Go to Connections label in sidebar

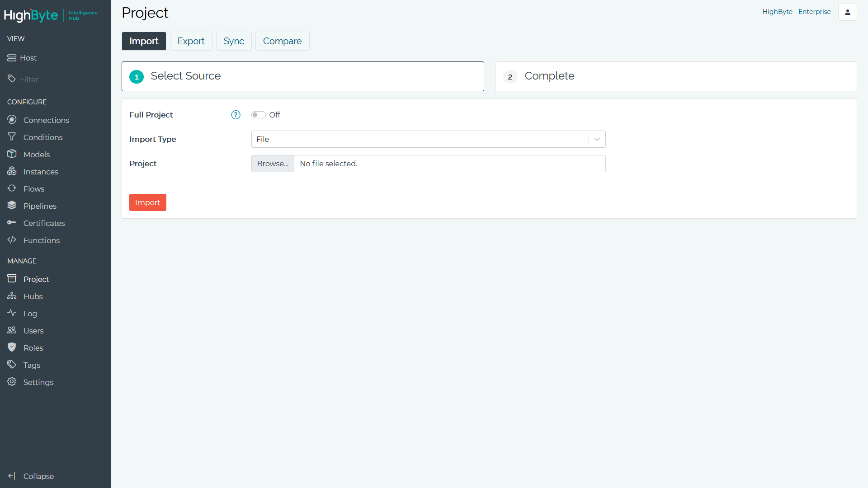(x=46, y=120)
